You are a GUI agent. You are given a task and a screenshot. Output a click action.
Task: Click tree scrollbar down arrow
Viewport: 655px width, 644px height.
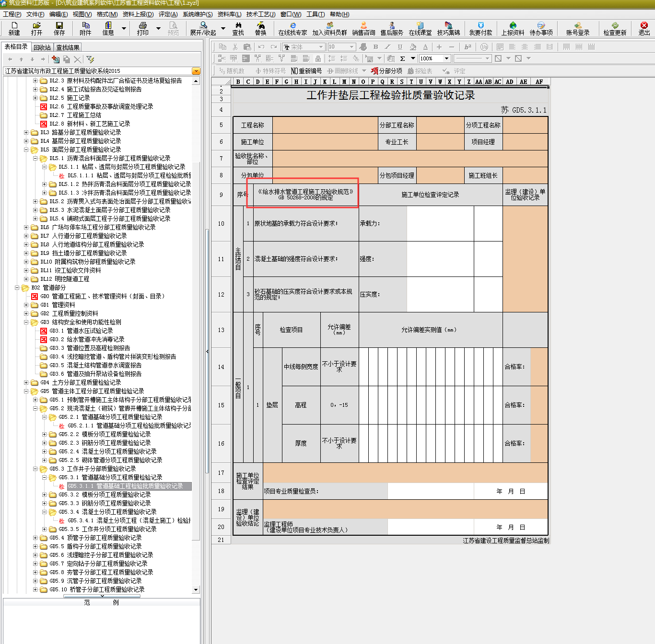[196, 589]
